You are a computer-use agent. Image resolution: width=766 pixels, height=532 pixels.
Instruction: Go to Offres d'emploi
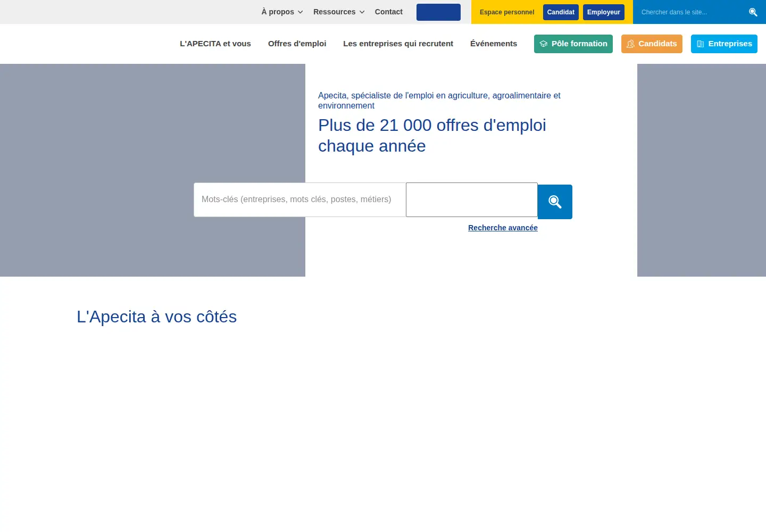coord(297,44)
